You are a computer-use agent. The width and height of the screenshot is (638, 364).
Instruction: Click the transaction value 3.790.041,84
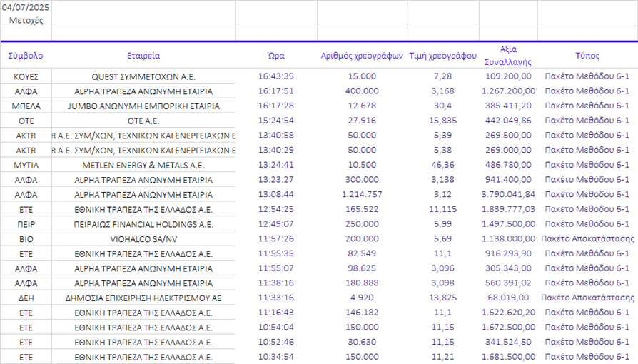[x=507, y=195]
